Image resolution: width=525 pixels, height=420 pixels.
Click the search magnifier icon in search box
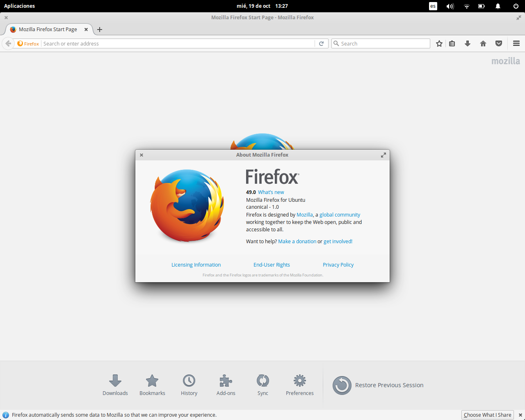[x=336, y=43]
